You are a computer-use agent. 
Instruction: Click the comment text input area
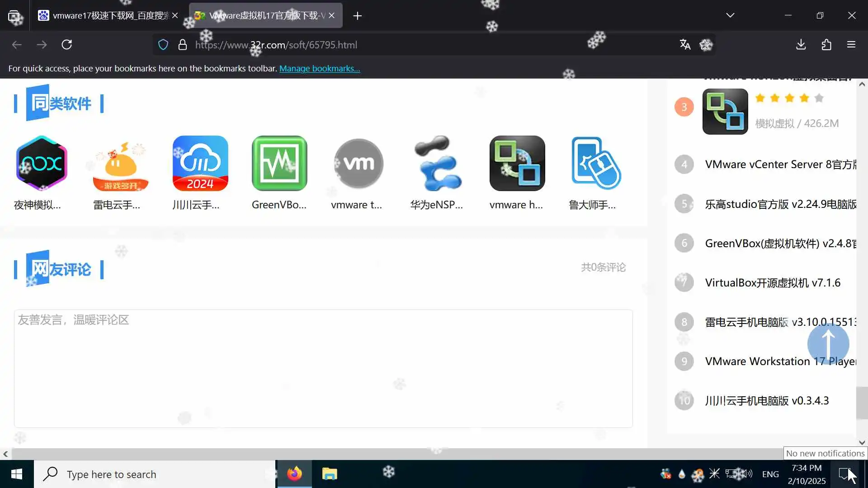coord(323,368)
